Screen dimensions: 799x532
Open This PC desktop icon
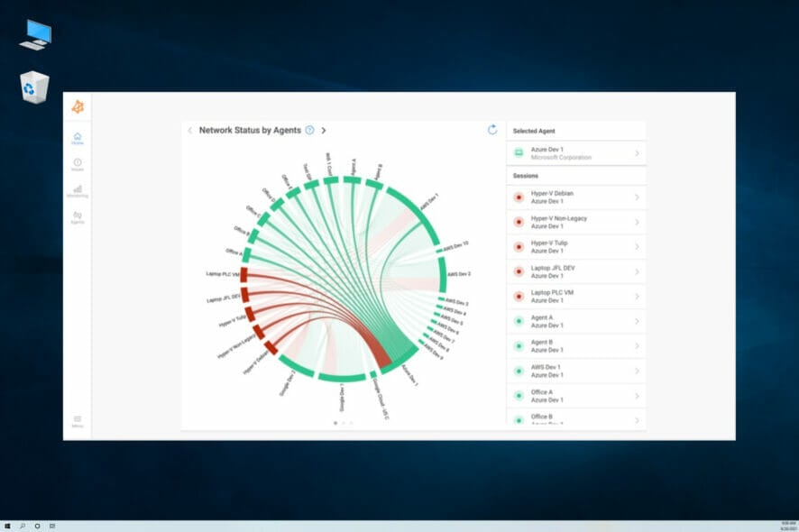tap(36, 34)
